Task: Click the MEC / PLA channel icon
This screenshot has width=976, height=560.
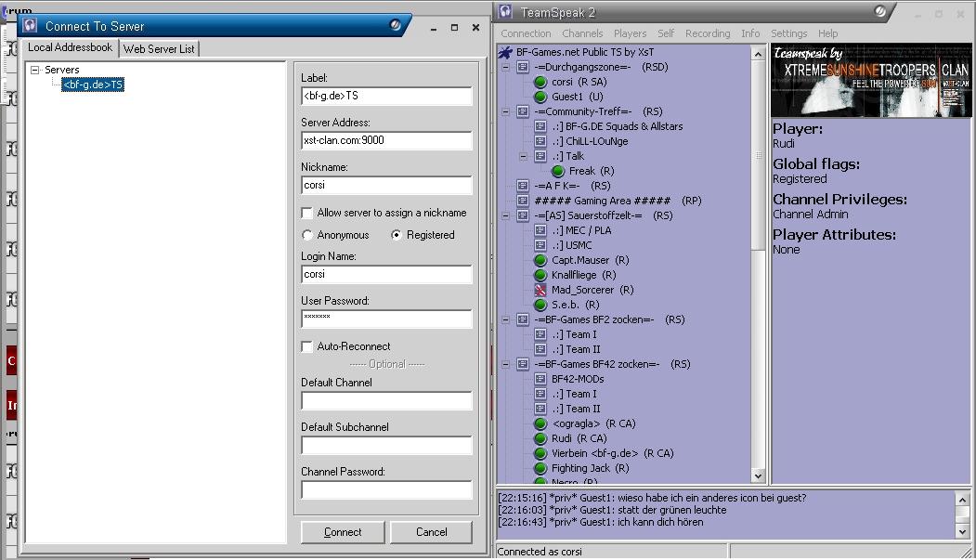Action: point(540,230)
